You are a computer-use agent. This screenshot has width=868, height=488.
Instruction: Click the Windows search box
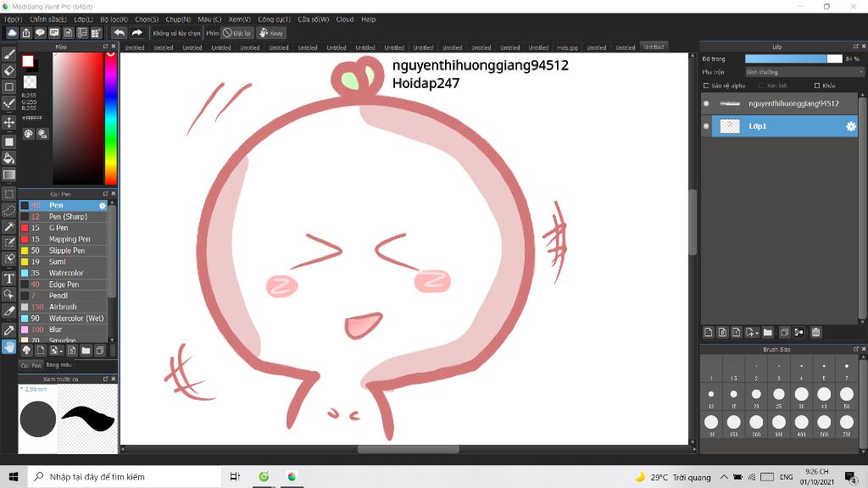coord(124,477)
